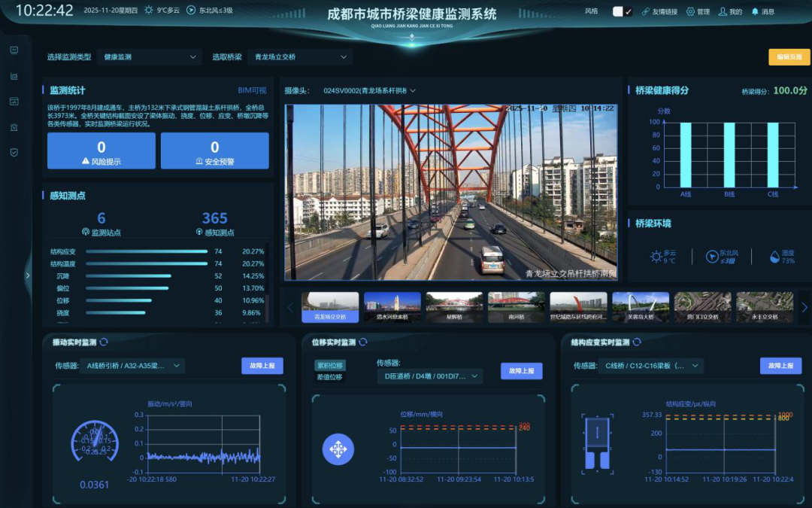Click the alarm siren icon in left sidebar
Image resolution: width=812 pixels, height=508 pixels.
[14, 126]
